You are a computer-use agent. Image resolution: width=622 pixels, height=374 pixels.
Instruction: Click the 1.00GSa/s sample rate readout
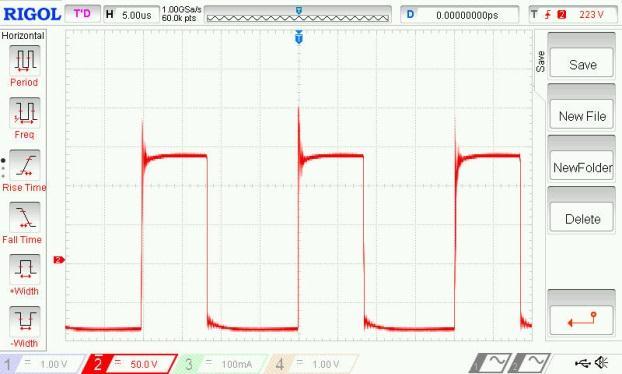pyautogui.click(x=182, y=9)
